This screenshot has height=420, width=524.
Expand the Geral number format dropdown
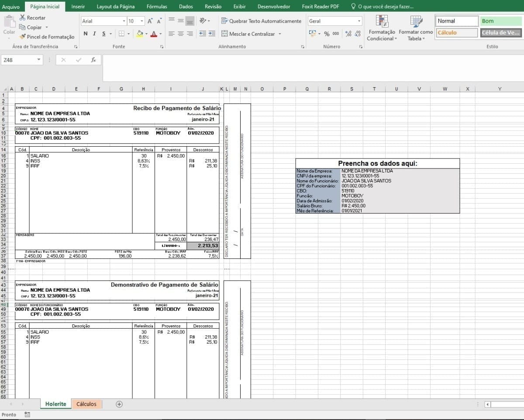359,21
